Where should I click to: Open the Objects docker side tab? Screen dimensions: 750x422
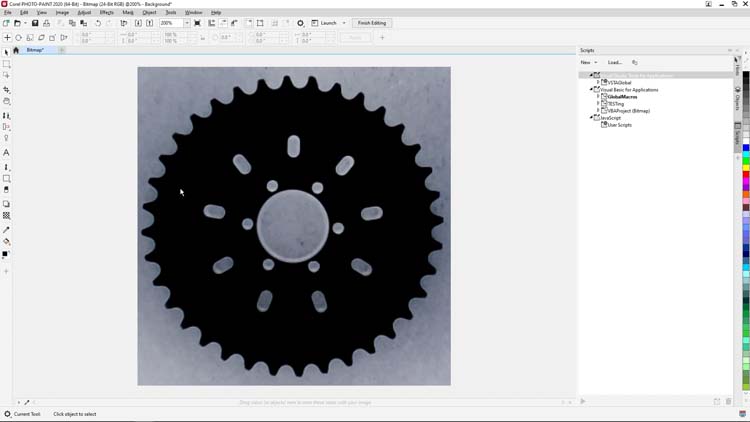coord(738,99)
